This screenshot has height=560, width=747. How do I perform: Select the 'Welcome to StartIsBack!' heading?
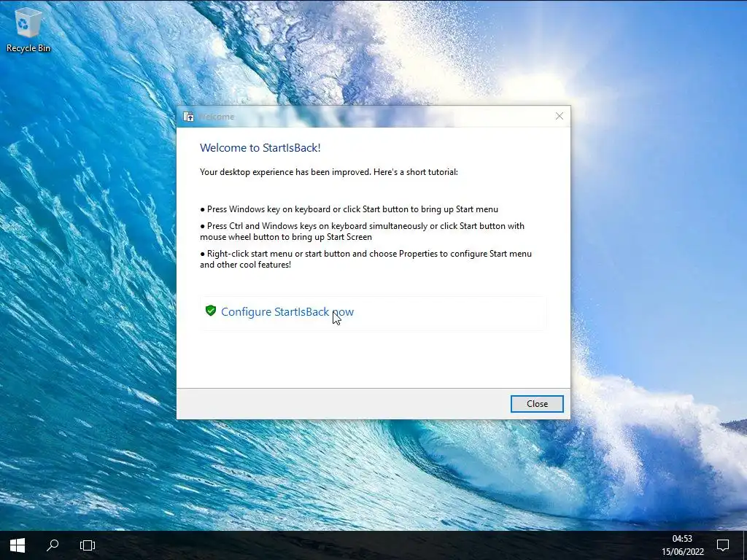[x=260, y=147]
